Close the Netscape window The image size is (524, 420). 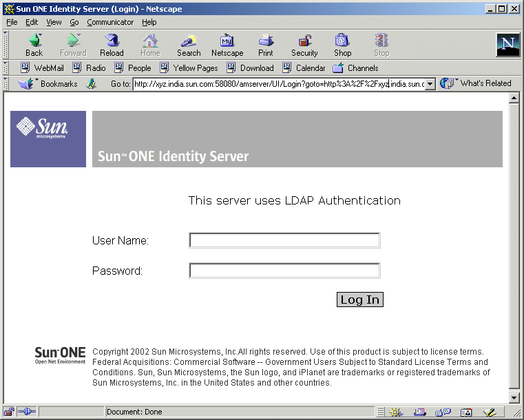pos(514,9)
